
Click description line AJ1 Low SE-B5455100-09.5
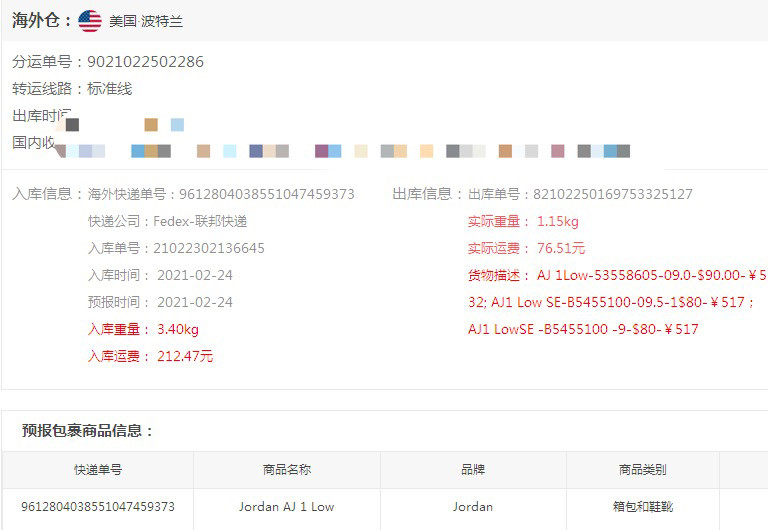(x=611, y=302)
